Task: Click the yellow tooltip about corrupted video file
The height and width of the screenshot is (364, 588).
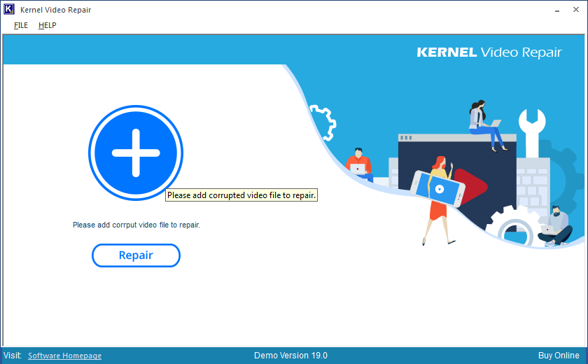Action: pos(241,195)
